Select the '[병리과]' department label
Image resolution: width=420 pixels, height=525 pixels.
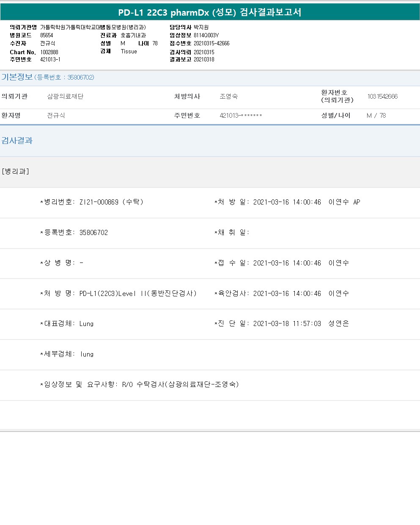click(16, 171)
